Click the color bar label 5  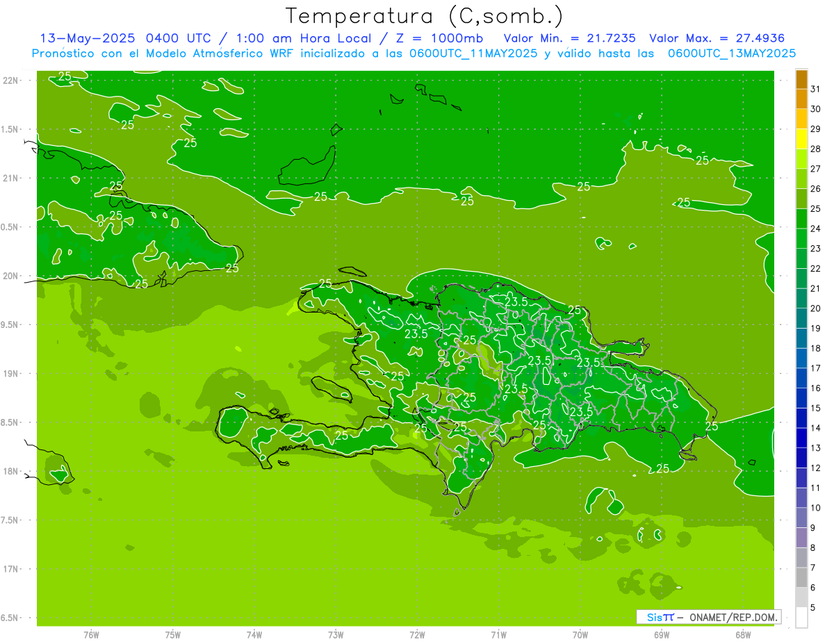point(813,608)
